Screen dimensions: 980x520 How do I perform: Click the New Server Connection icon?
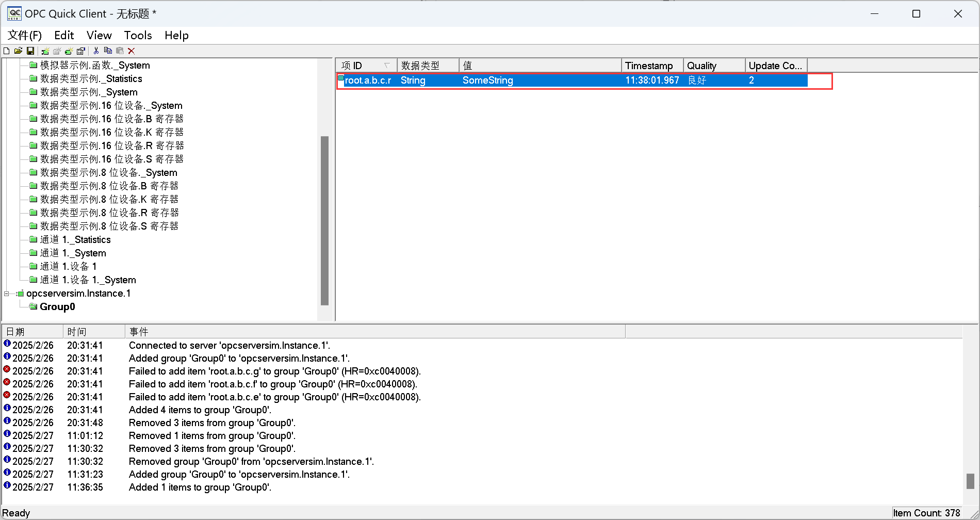click(45, 51)
